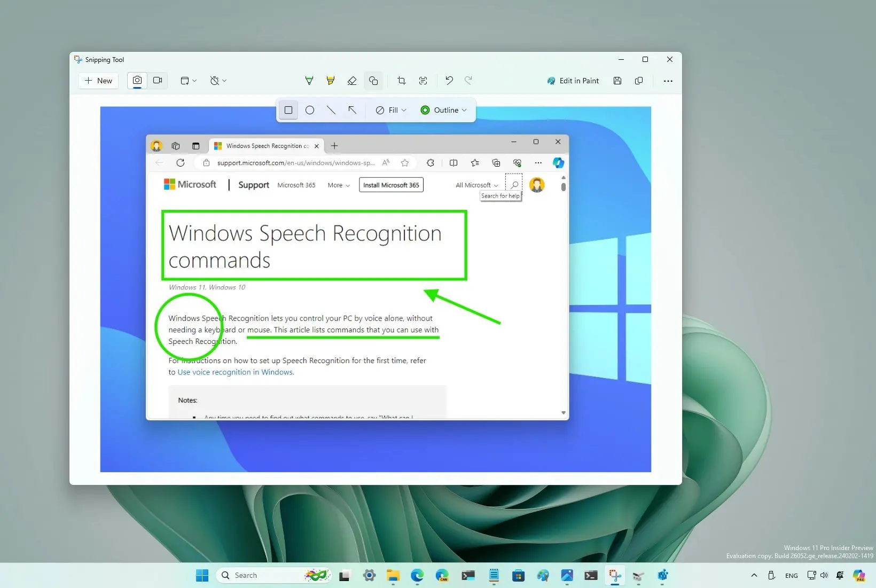Open Photos app from taskbar
The height and width of the screenshot is (588, 876).
(567, 575)
